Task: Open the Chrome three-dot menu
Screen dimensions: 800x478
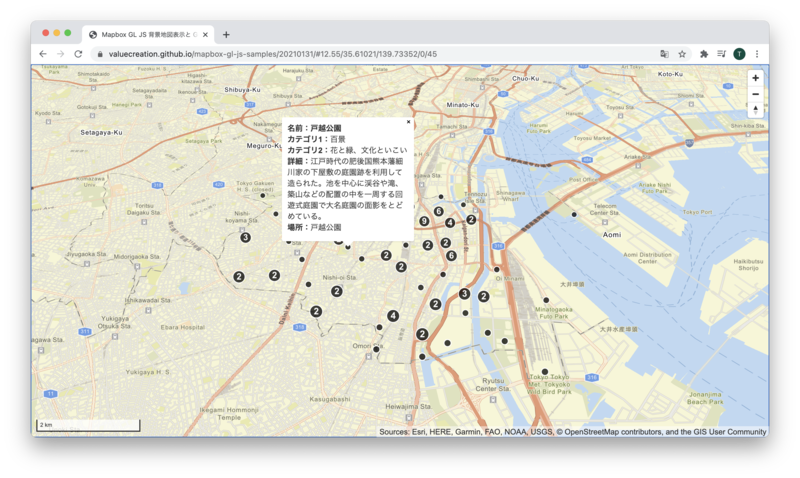Action: 757,54
